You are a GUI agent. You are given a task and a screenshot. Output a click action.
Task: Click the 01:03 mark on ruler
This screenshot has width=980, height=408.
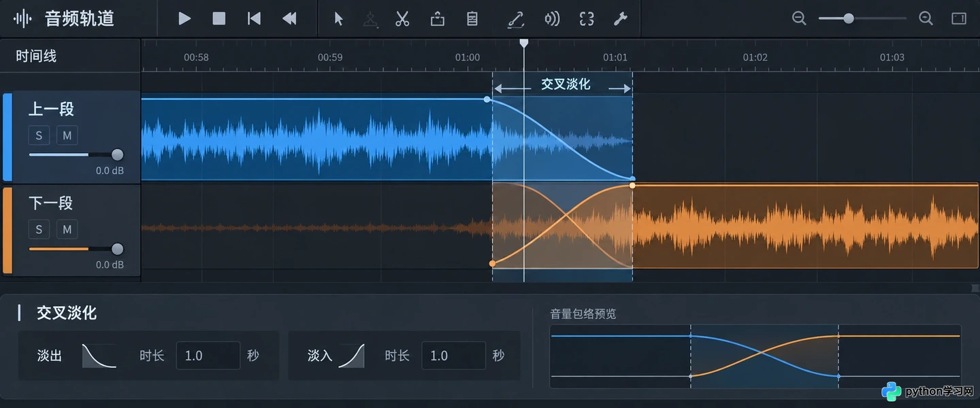(892, 57)
